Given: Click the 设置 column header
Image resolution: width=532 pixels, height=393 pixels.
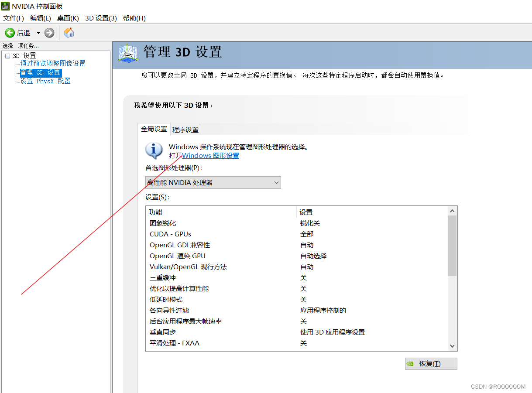Looking at the screenshot, I should (373, 212).
